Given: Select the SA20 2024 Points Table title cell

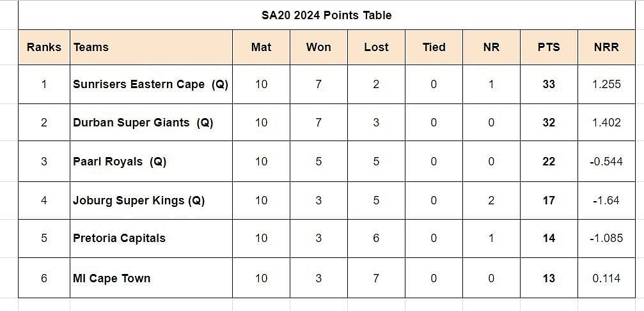Looking at the screenshot, I should (327, 15).
